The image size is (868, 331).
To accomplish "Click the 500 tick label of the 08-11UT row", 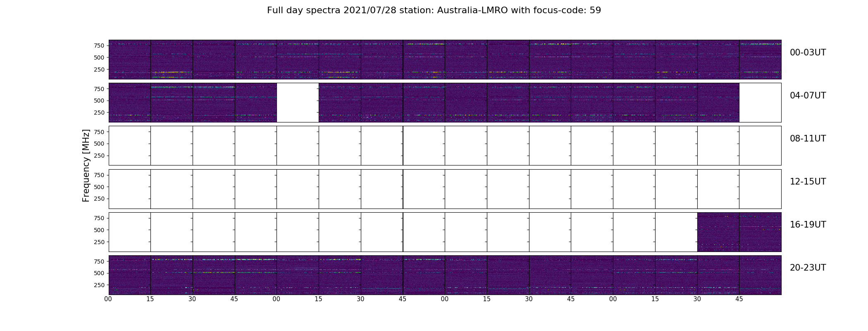I will tap(99, 144).
